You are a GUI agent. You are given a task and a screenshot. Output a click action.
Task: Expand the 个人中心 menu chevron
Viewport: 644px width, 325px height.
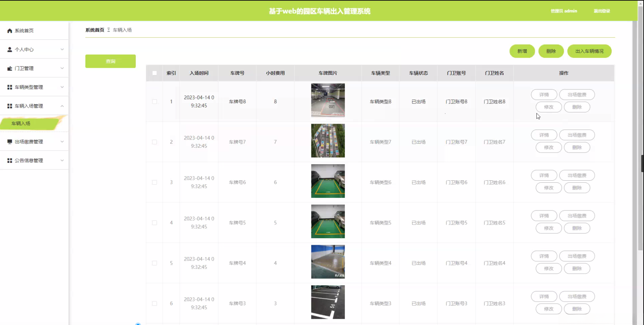pyautogui.click(x=62, y=49)
